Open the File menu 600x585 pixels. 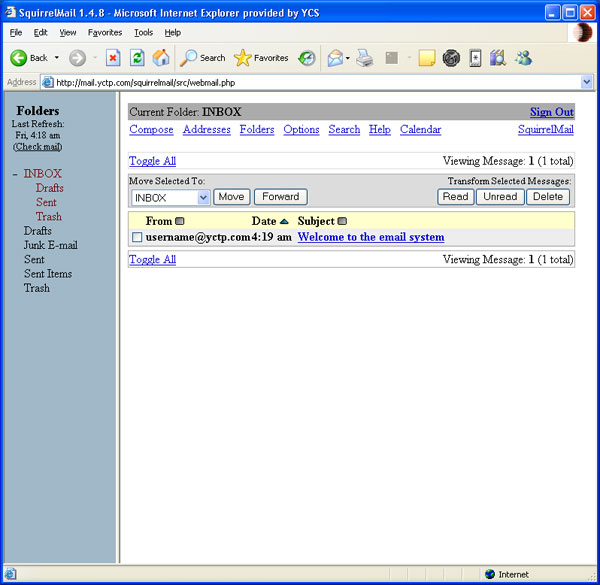click(16, 33)
